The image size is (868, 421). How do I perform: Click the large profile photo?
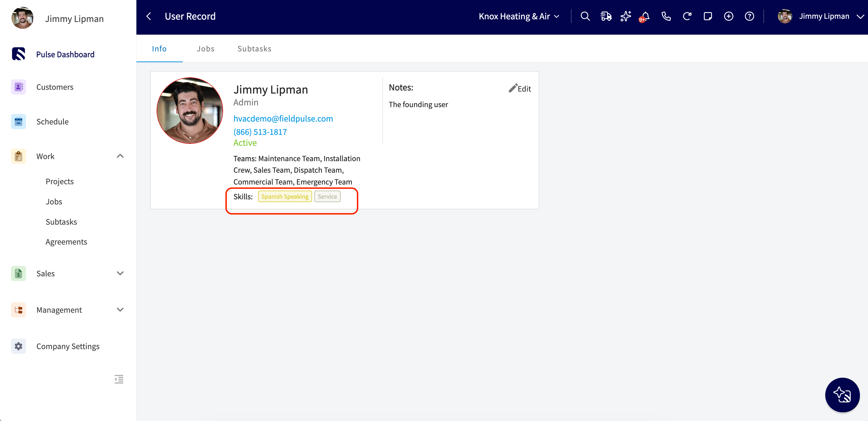pos(190,111)
